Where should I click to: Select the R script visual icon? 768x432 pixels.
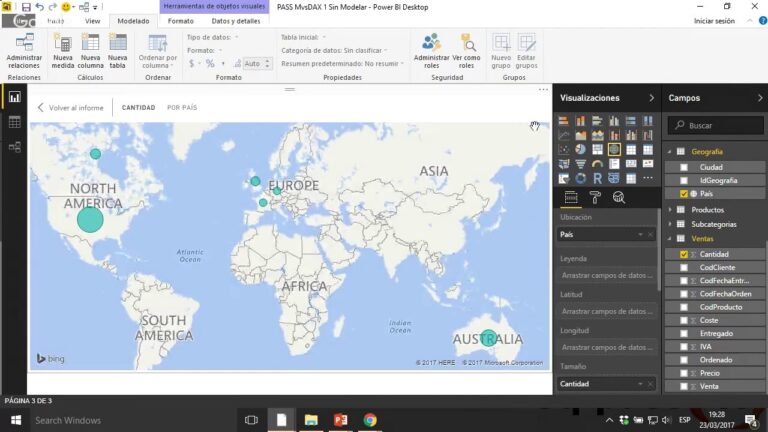pos(597,178)
